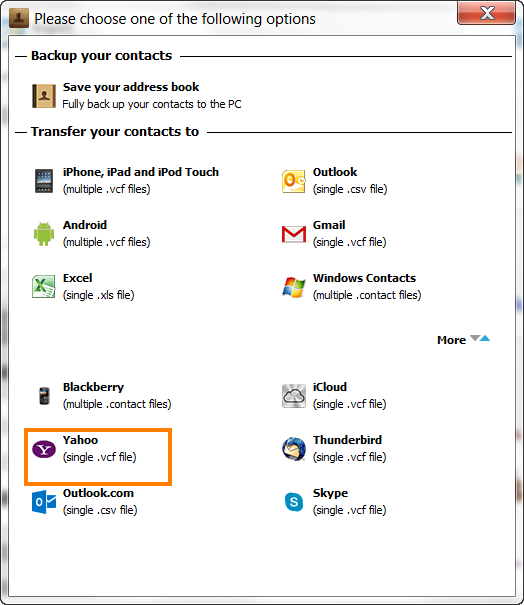Viewport: 524px width, 605px height.
Task: Select the blue Outlook.com icon
Action: (x=44, y=502)
